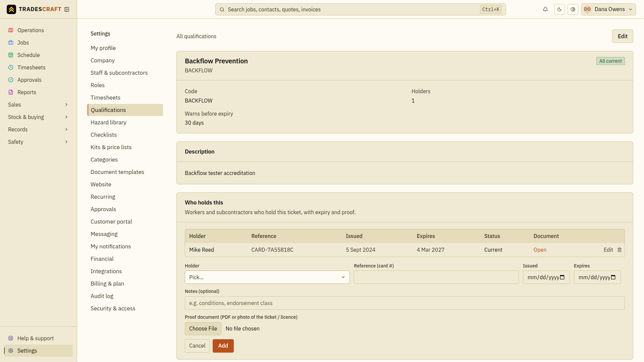This screenshot has height=362, width=644.
Task: Open Messaging settings
Action: coord(125,234)
